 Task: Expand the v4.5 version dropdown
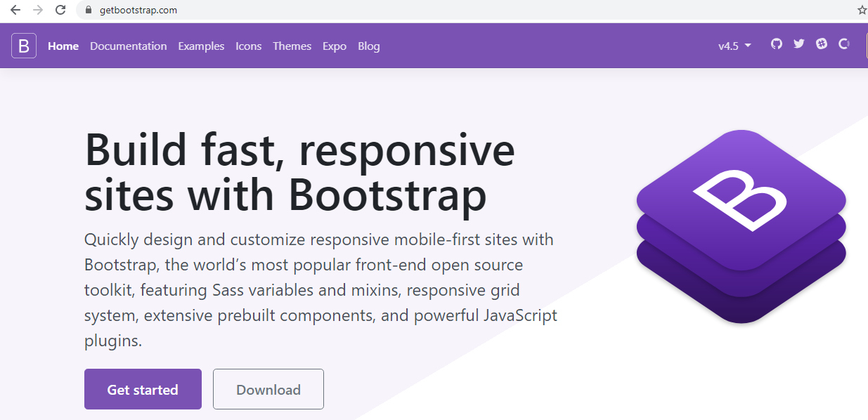[734, 46]
